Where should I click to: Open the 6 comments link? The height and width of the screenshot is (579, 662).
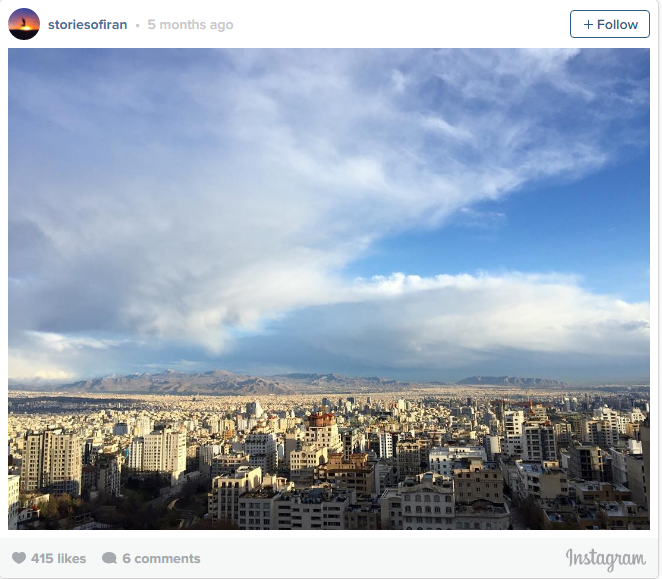pyautogui.click(x=161, y=558)
